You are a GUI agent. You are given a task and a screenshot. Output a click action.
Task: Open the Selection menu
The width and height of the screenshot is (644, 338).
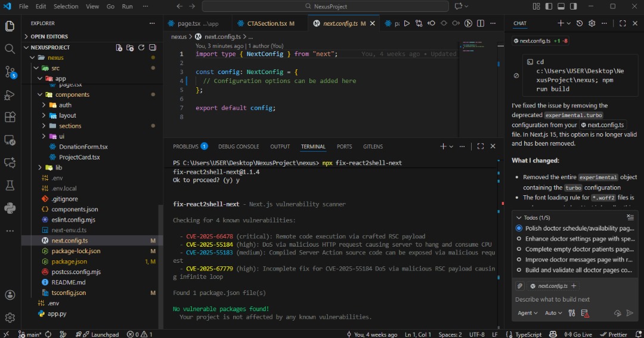pos(66,6)
